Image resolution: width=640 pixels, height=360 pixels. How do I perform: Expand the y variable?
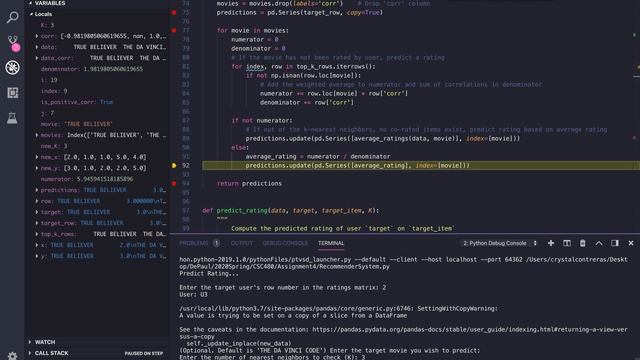coord(37,256)
